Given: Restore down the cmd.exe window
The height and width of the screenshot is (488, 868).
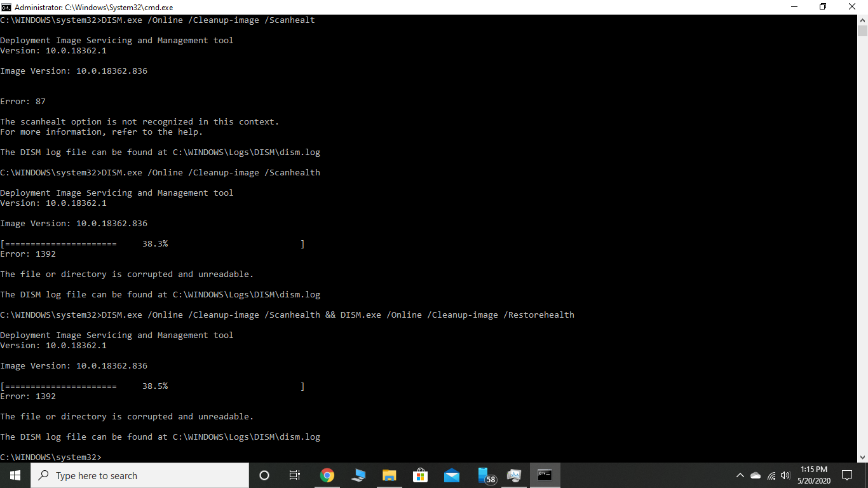Looking at the screenshot, I should click(823, 7).
